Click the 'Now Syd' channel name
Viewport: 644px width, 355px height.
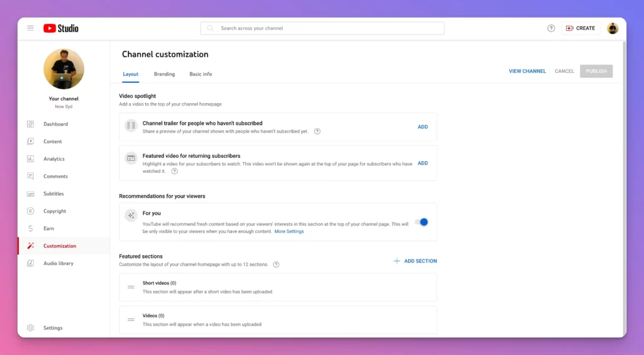pyautogui.click(x=64, y=107)
